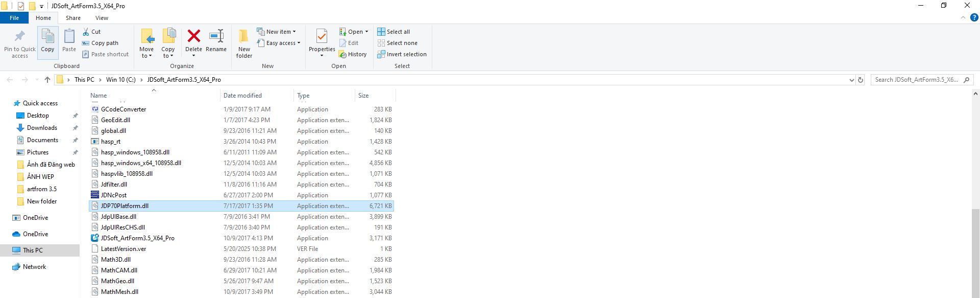The image size is (980, 298).
Task: Open Documents in the sidebar
Action: (x=42, y=140)
